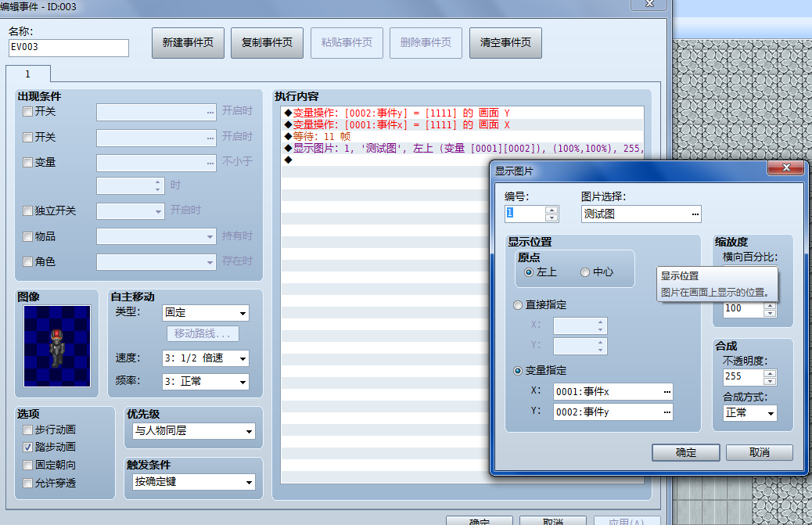Click 清空事件页 button
This screenshot has height=525, width=812.
pyautogui.click(x=505, y=43)
